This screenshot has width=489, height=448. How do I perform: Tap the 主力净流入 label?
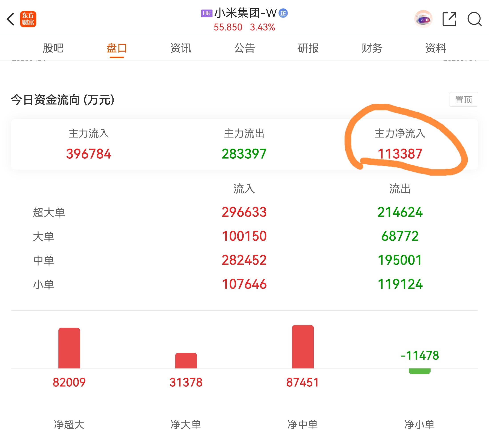(400, 133)
